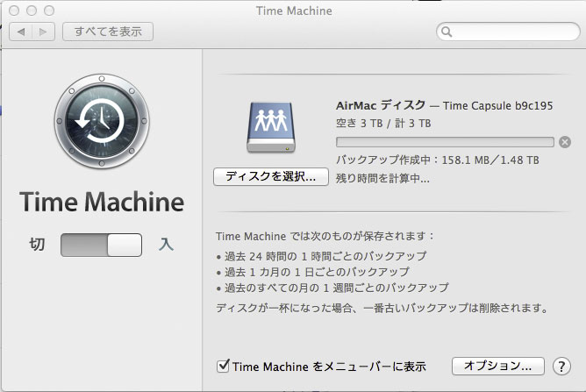Click the Time Capsule b9c195 name
The width and height of the screenshot is (586, 392).
coord(497,106)
